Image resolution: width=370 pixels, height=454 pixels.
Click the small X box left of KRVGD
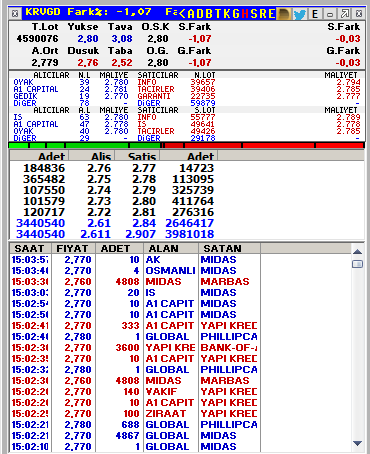[x=15, y=14]
